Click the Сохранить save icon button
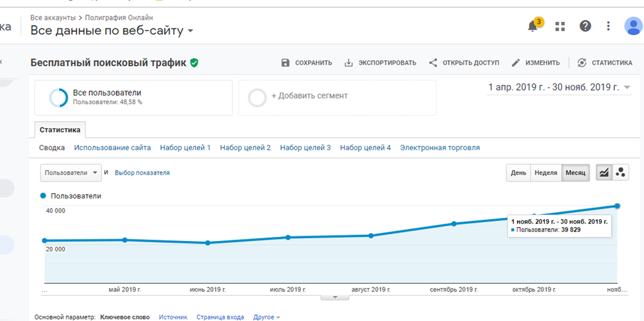This screenshot has width=644, height=321. coord(307,63)
